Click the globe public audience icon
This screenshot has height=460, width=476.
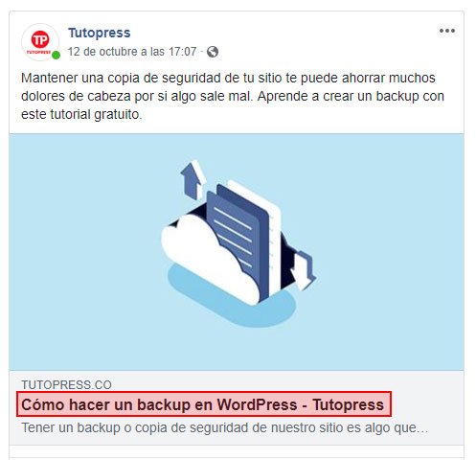[x=213, y=52]
